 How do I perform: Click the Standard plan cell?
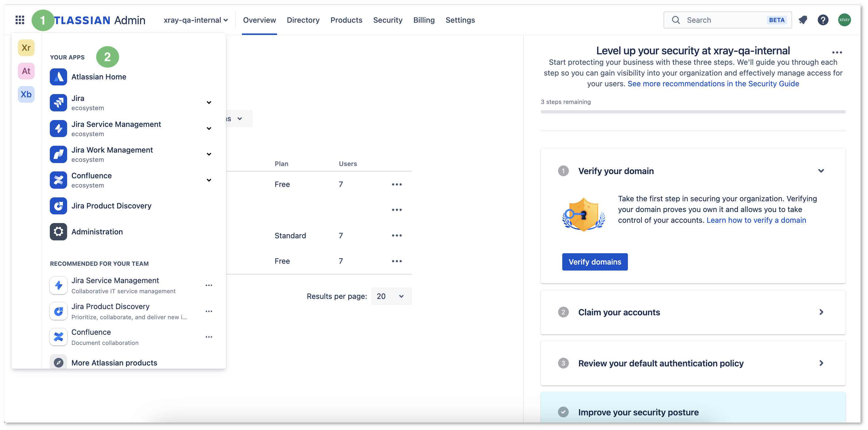tap(290, 236)
